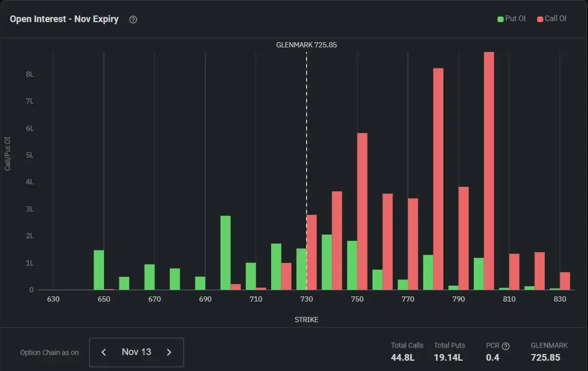Go to previous date using left chevron
The width and height of the screenshot is (588, 371).
[104, 352]
